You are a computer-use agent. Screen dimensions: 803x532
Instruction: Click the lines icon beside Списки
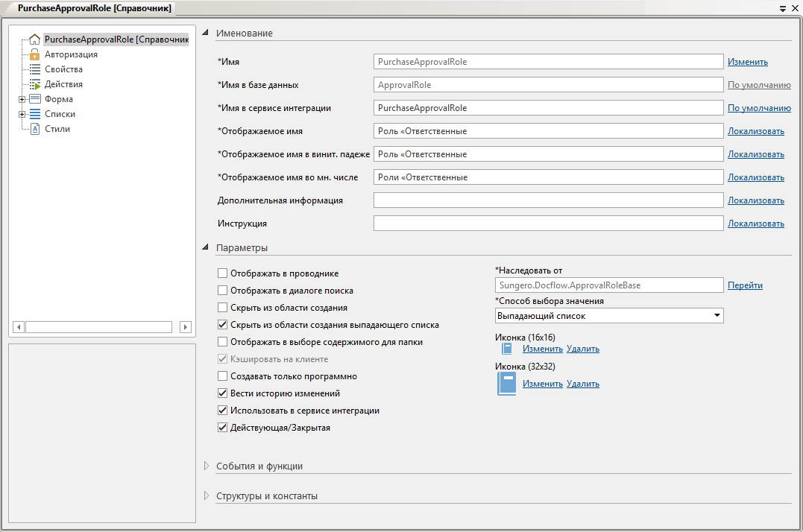coord(34,114)
